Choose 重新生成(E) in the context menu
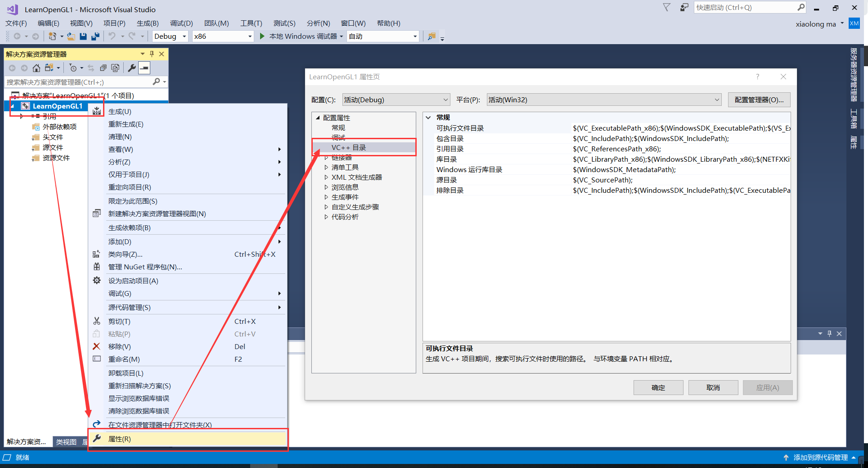 point(188,124)
